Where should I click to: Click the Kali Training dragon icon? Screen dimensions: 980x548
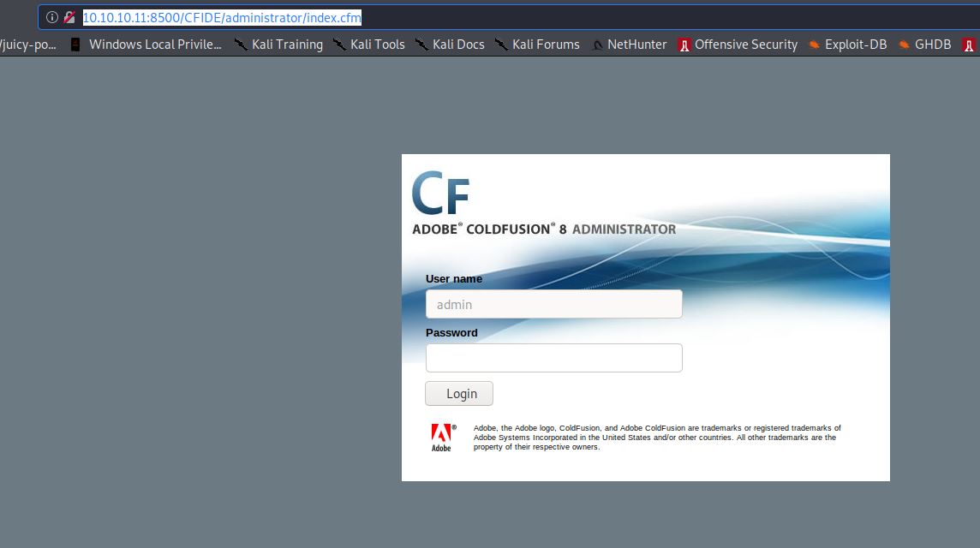pos(241,45)
